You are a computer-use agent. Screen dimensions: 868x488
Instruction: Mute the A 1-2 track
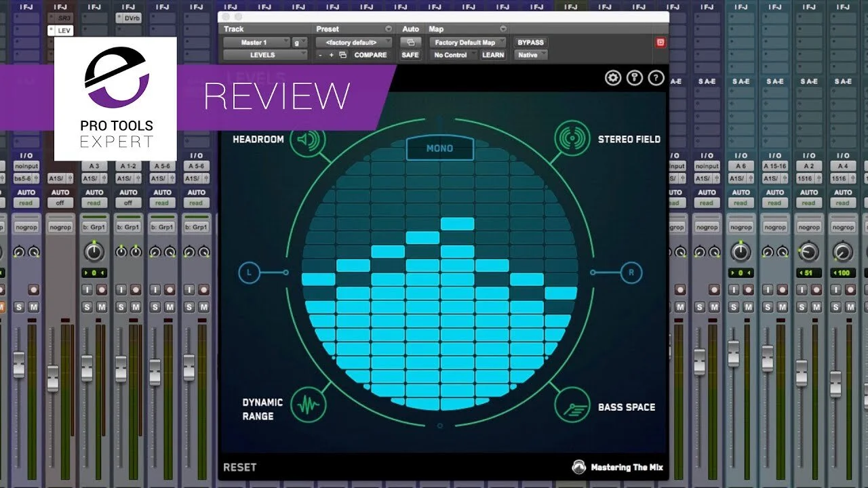(135, 307)
